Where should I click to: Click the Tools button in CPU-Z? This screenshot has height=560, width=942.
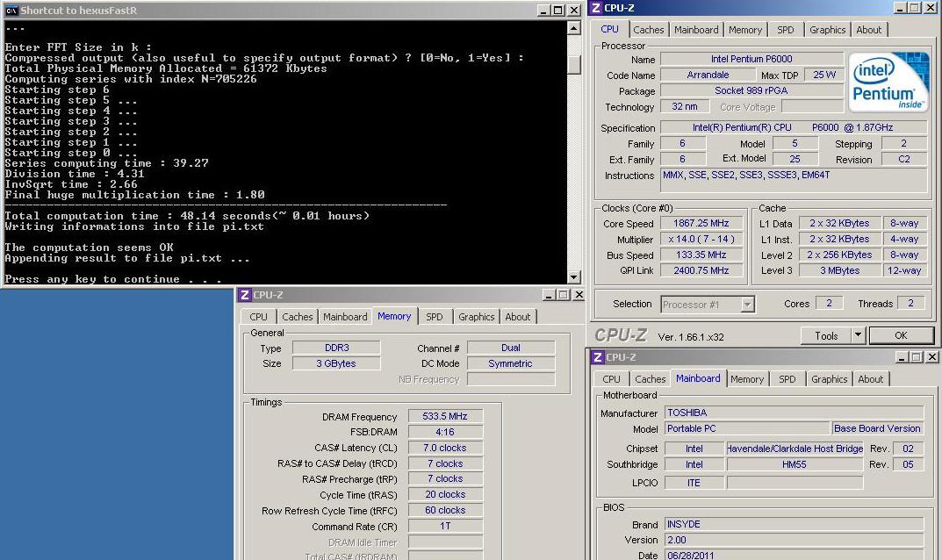point(826,335)
